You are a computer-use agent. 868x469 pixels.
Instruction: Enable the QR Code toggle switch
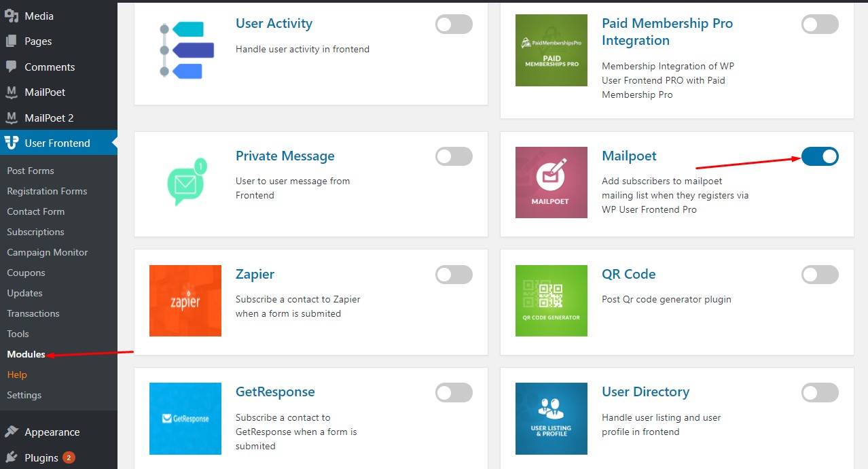pyautogui.click(x=820, y=275)
